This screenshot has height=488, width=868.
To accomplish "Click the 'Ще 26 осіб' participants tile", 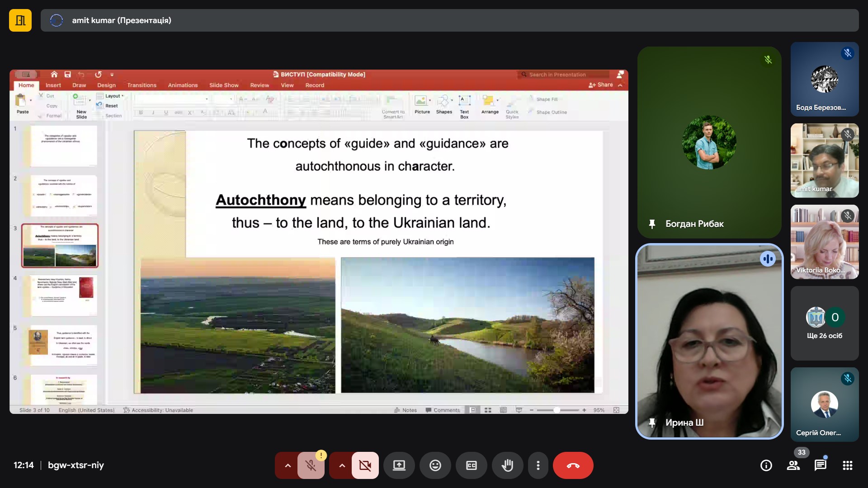I will [x=824, y=323].
